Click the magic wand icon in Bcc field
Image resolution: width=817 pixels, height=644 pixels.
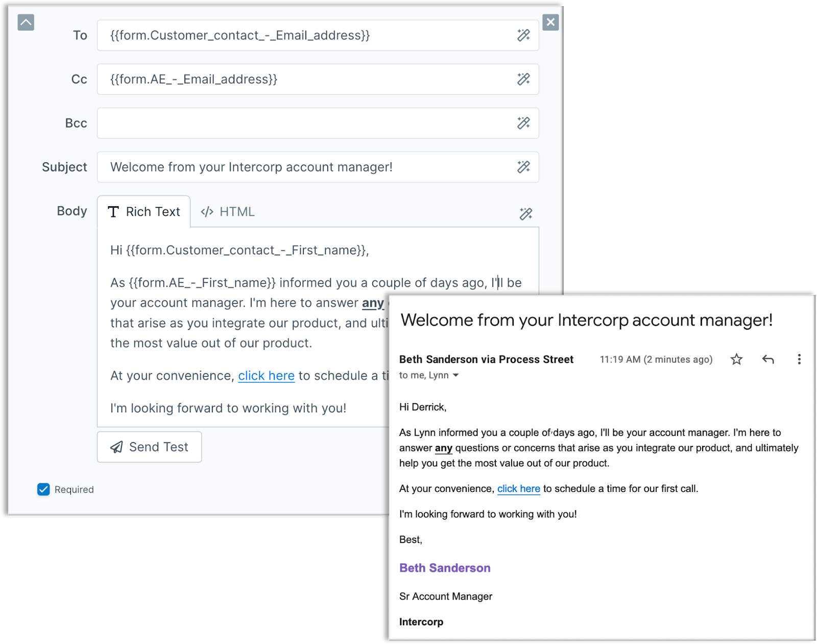[x=523, y=123]
